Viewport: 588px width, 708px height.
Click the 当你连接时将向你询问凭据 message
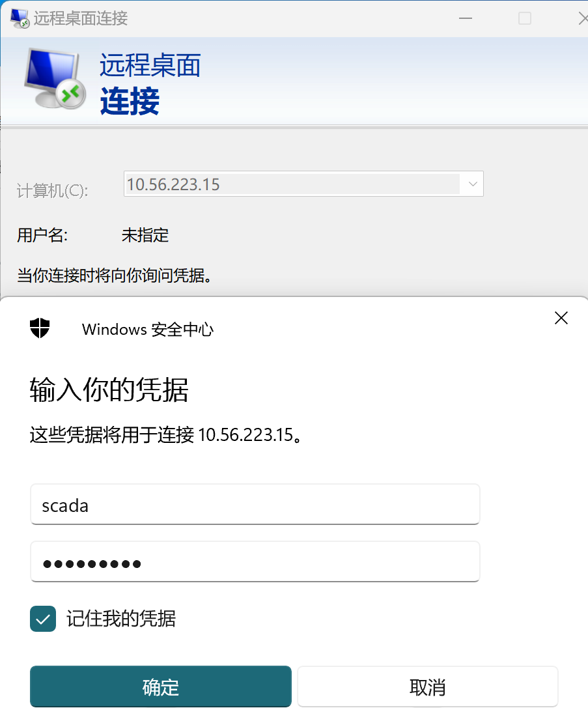(x=115, y=275)
